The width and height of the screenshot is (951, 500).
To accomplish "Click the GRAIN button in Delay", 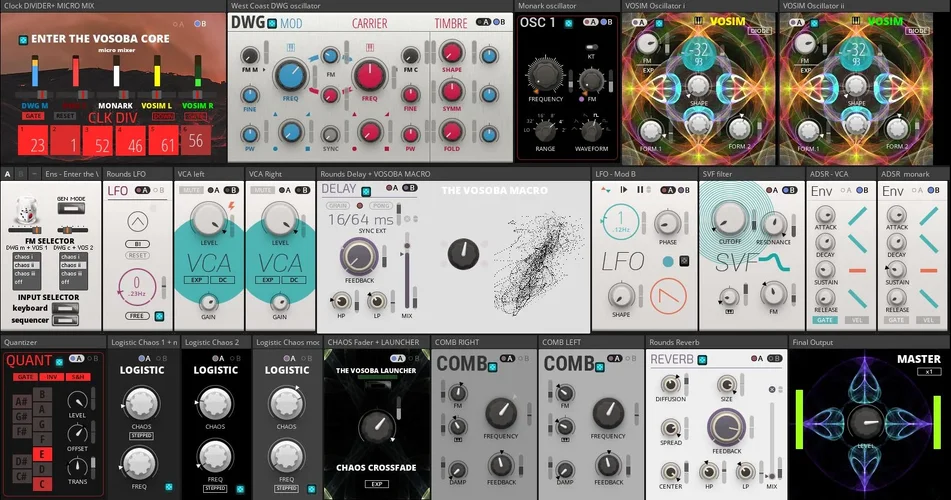I will (x=338, y=206).
